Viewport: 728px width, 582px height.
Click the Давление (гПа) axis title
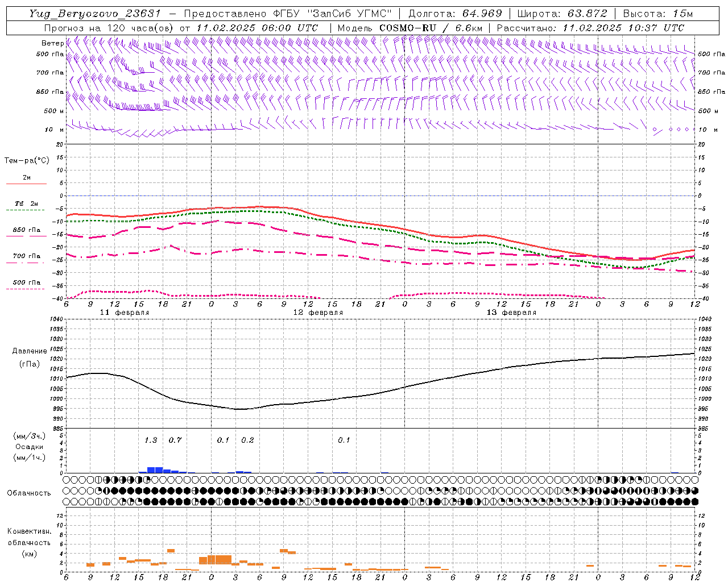(29, 357)
